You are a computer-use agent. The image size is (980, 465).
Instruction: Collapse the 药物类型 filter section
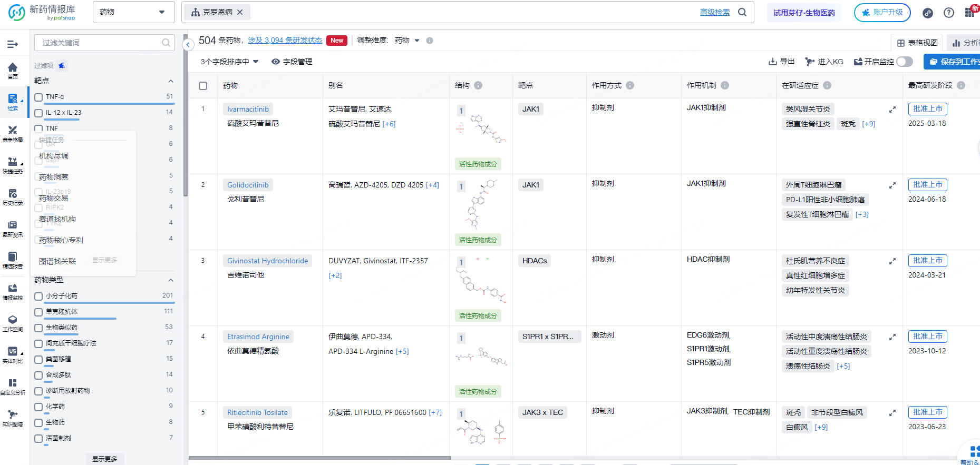(171, 280)
